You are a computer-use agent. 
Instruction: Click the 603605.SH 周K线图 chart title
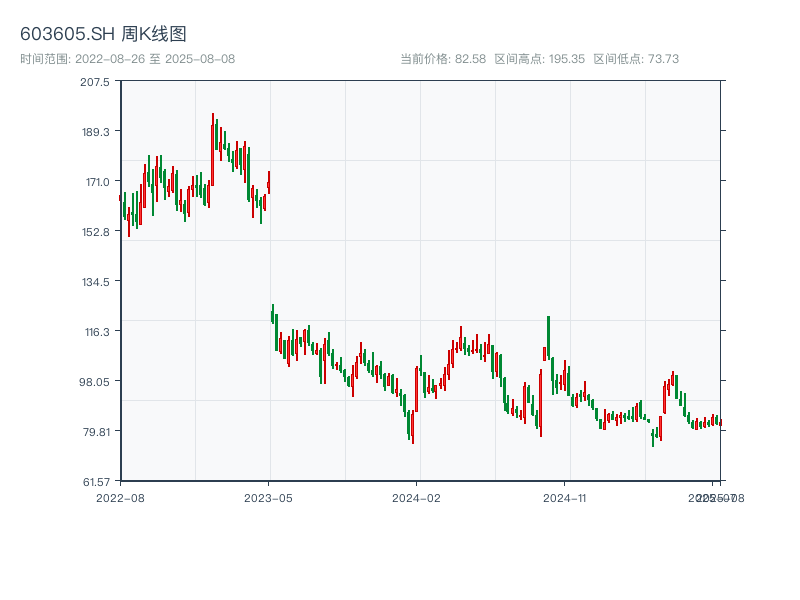click(x=103, y=34)
